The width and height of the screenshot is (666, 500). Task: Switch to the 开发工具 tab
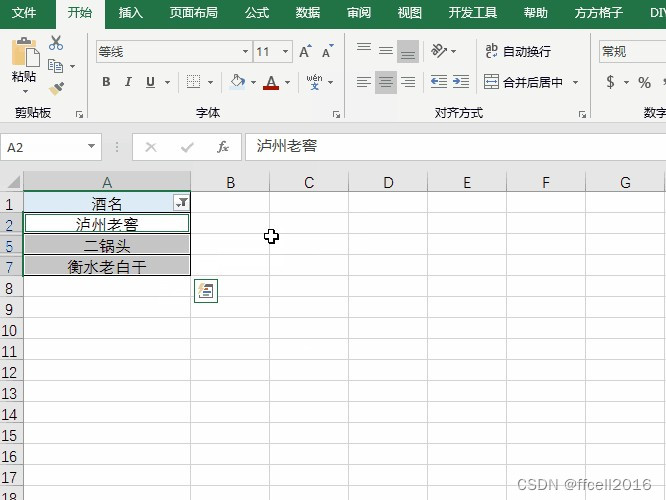point(472,13)
